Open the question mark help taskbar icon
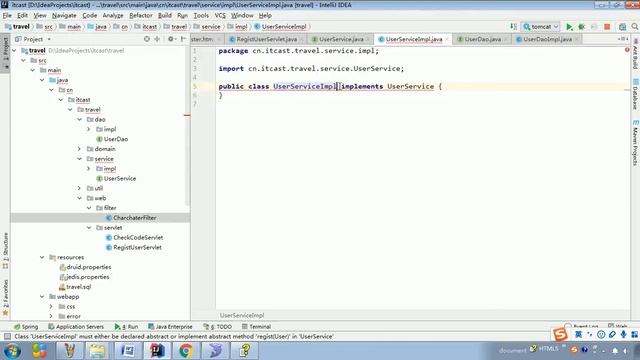640x360 pixels. tap(244, 351)
